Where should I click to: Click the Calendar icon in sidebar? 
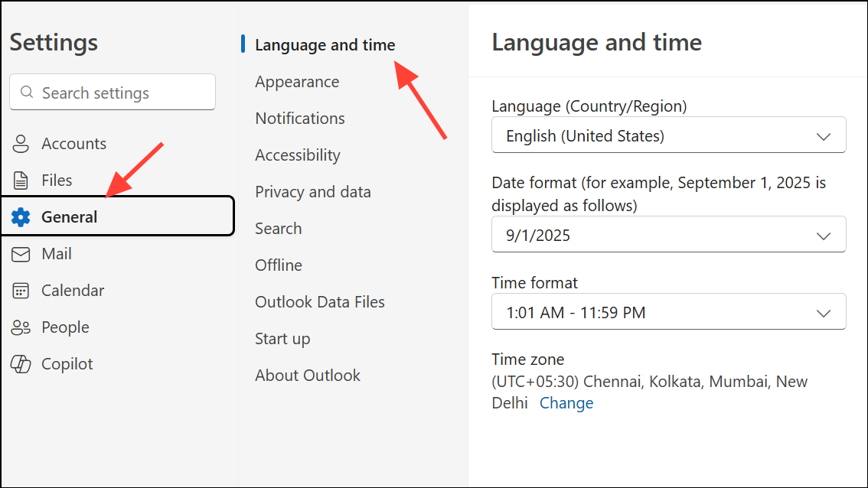click(21, 291)
